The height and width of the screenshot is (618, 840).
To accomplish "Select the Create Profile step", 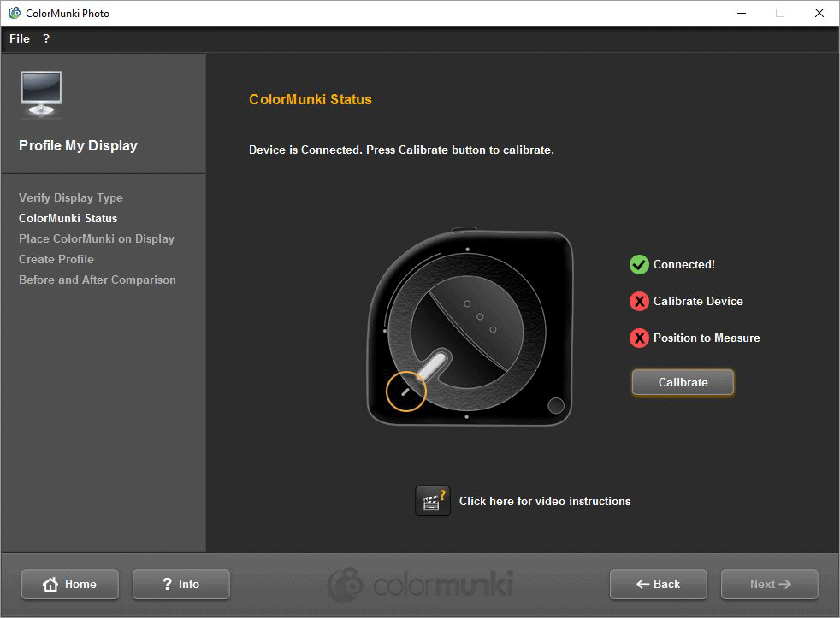I will [56, 259].
